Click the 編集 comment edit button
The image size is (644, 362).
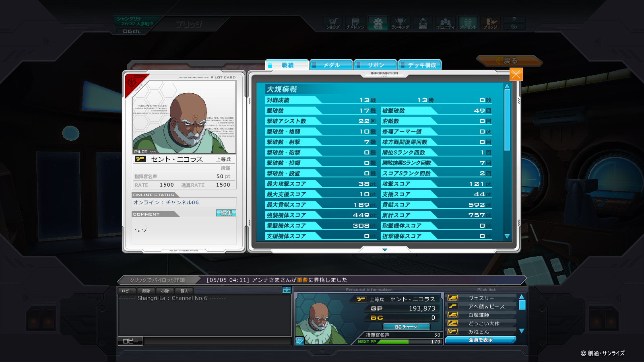tap(226, 213)
